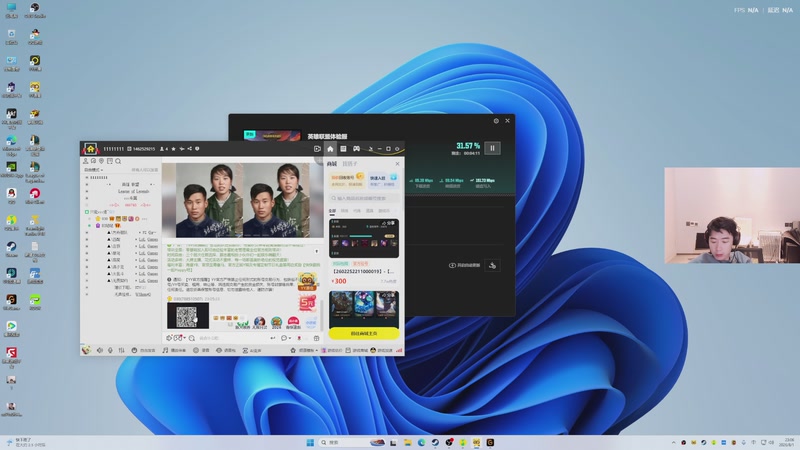Favorite the channel with the star icon
This screenshot has height=450, width=800.
(173, 149)
